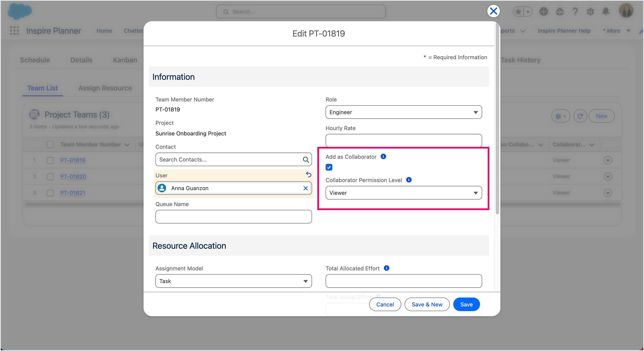The height and width of the screenshot is (351, 644).
Task: Open row actions for PT-01819
Action: 607,160
